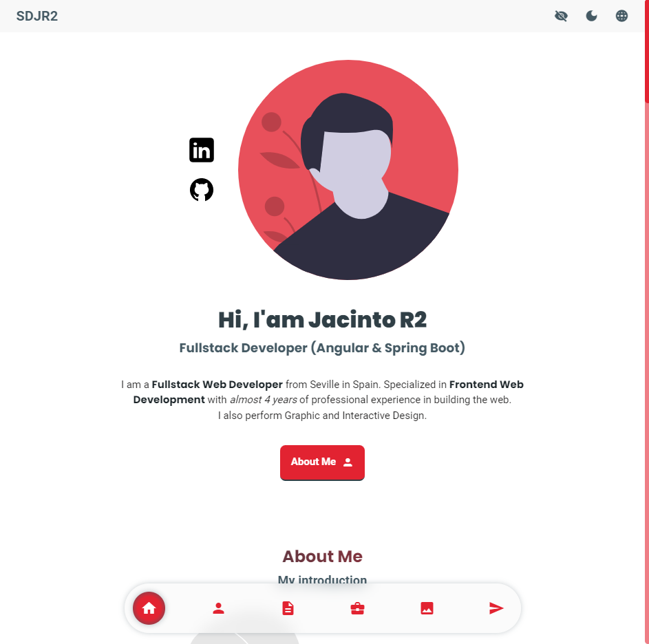649x644 pixels.
Task: Go to the person profile nav icon
Action: click(219, 608)
